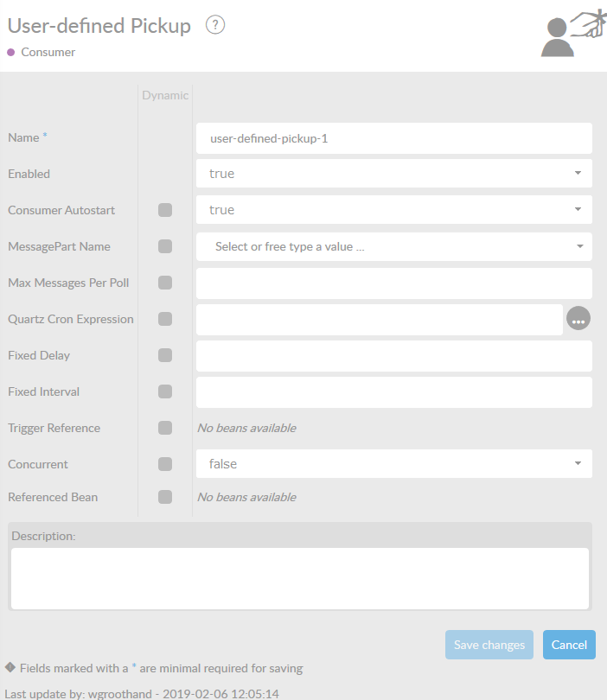Open the Quartz Cron Expression editor ellipsis button
This screenshot has height=700, width=607.
pyautogui.click(x=578, y=319)
